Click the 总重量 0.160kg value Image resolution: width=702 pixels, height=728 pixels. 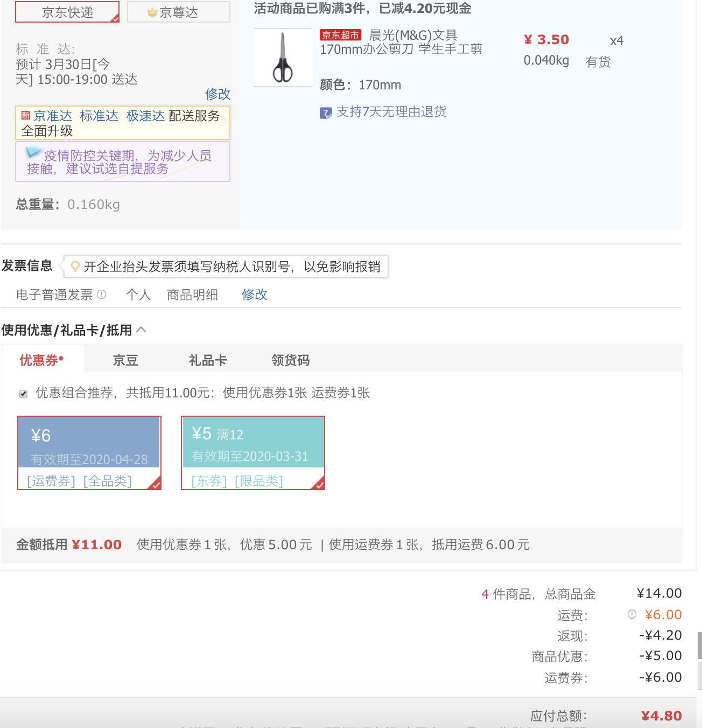coord(94,205)
